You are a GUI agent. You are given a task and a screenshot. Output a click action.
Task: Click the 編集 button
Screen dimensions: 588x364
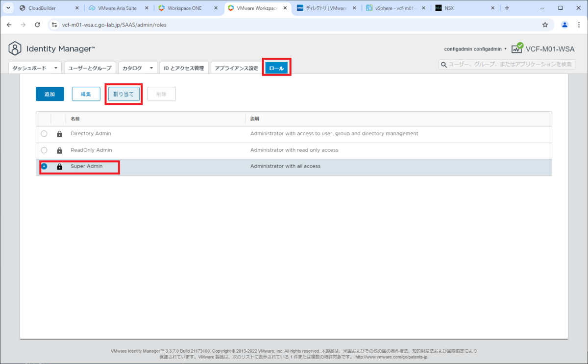[x=86, y=94]
